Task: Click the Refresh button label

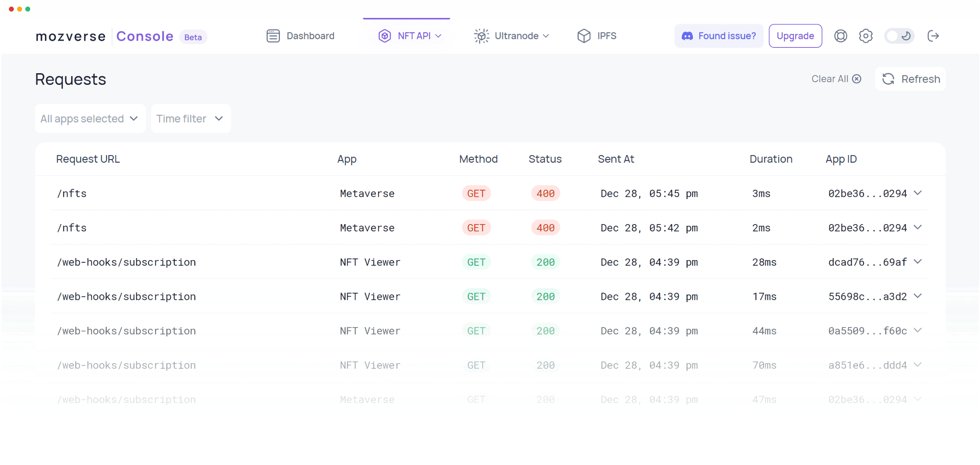Action: click(x=920, y=79)
